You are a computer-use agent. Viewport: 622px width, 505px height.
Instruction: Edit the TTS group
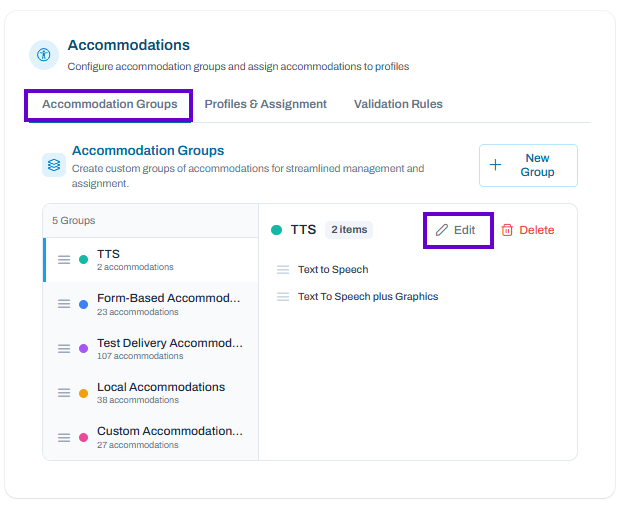point(456,230)
